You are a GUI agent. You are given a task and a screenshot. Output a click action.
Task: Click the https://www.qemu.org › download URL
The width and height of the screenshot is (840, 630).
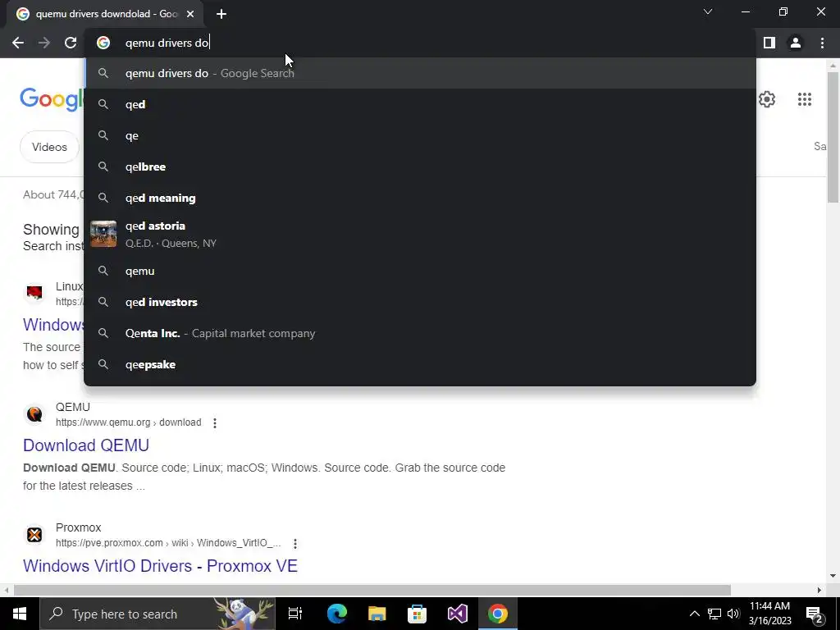129,422
